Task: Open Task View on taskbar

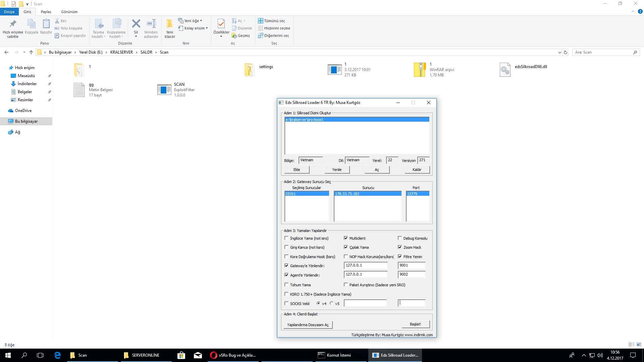Action: (40, 355)
